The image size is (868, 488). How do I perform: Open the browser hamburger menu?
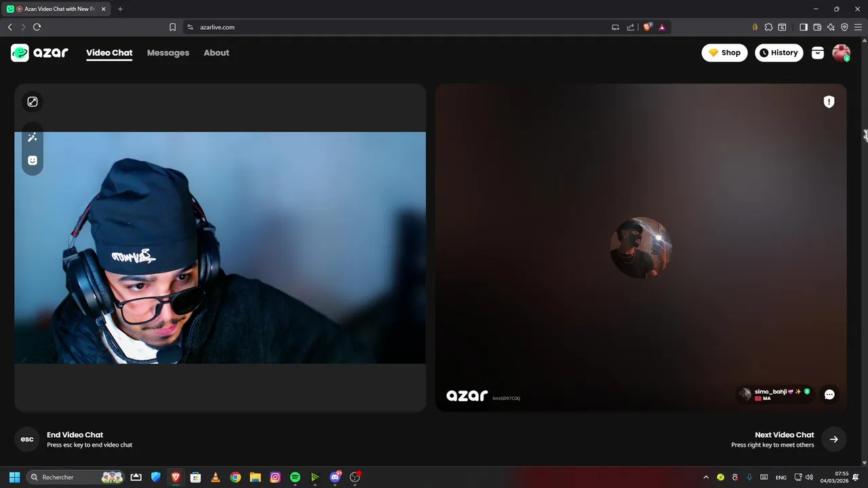click(858, 27)
